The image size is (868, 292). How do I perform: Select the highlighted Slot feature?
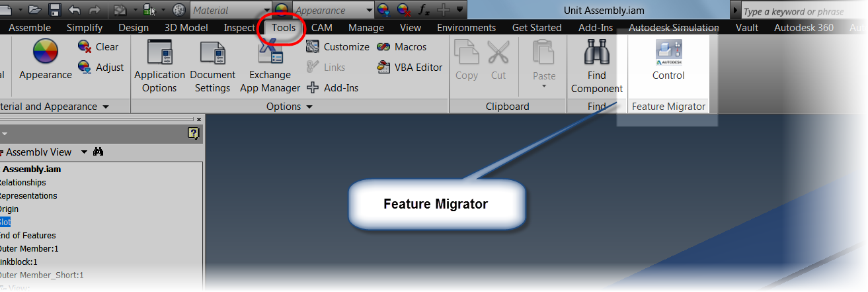click(5, 222)
